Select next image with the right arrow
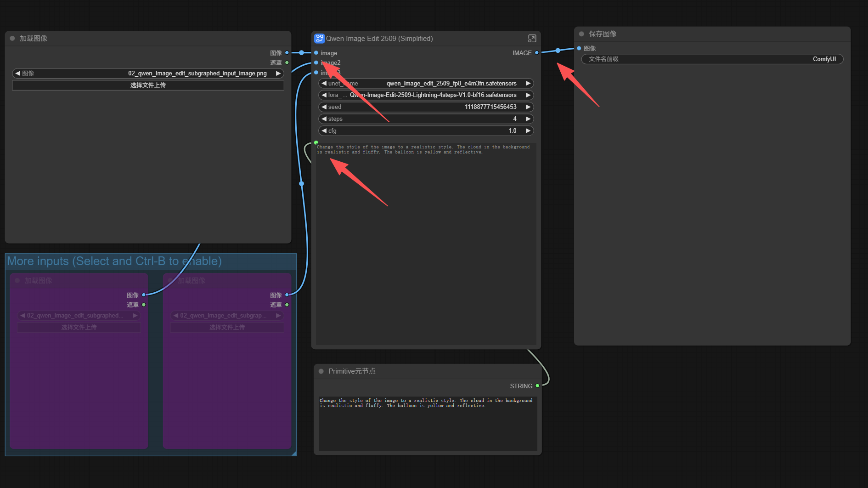The image size is (868, 488). (x=278, y=74)
